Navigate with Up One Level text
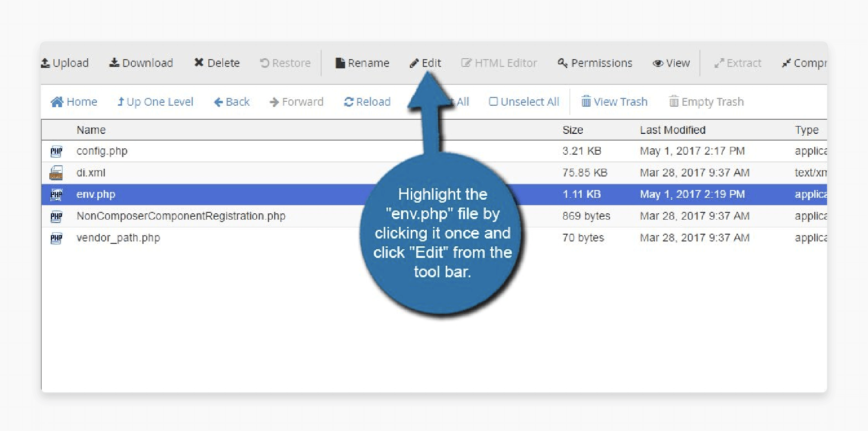This screenshot has width=868, height=431. point(160,102)
